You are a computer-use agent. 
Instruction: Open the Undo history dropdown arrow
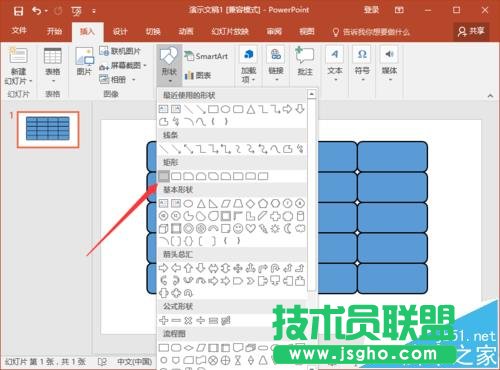(46, 11)
